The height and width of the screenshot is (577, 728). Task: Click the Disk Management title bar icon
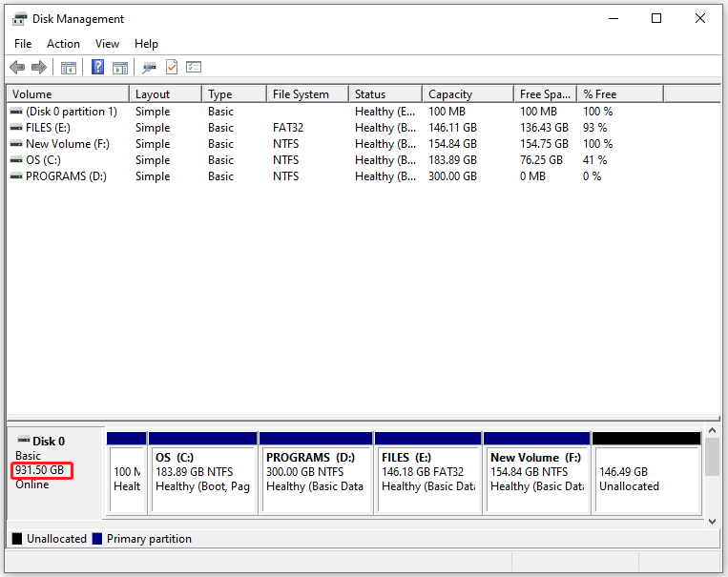[19, 19]
